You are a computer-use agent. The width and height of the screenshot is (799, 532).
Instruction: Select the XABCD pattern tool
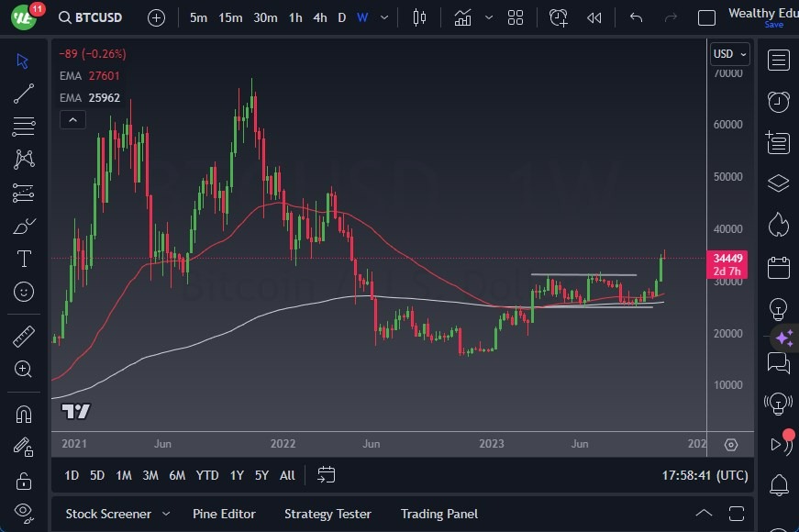pos(25,160)
